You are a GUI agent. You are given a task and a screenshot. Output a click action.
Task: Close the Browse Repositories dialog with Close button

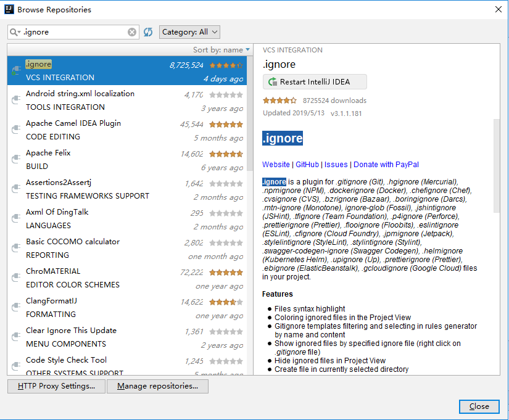[x=479, y=406]
